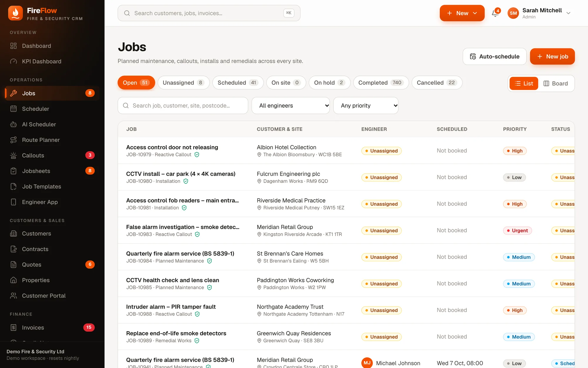Select the Open jobs tab
The width and height of the screenshot is (588, 368).
click(136, 83)
